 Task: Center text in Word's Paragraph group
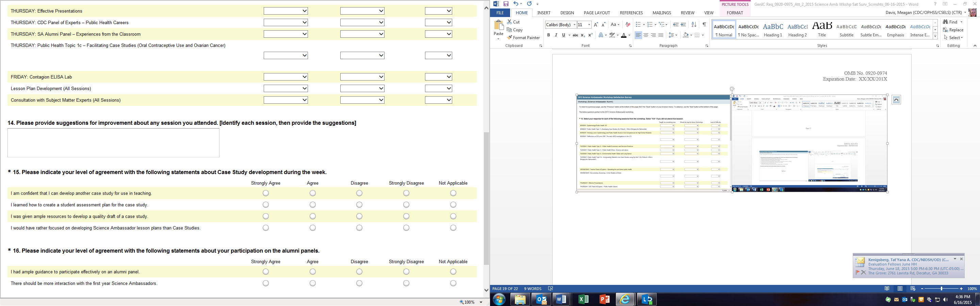646,35
